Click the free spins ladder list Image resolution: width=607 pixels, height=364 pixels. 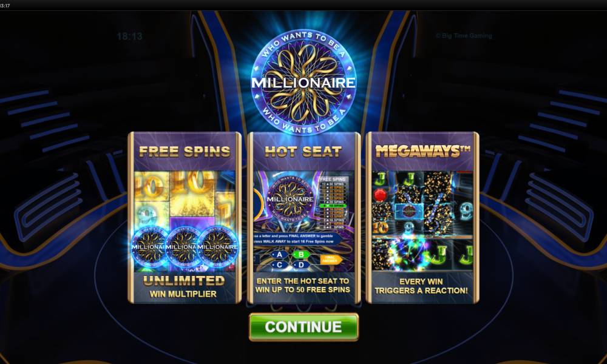pos(333,203)
